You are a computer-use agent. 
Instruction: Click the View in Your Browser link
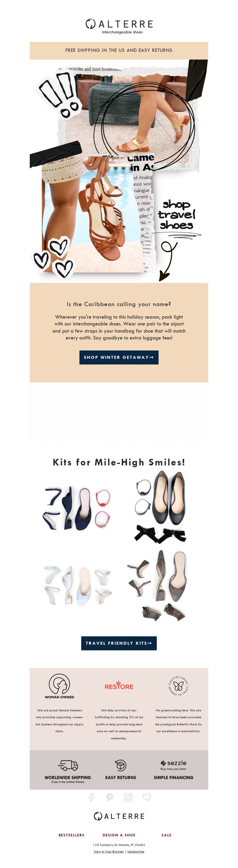pyautogui.click(x=108, y=852)
